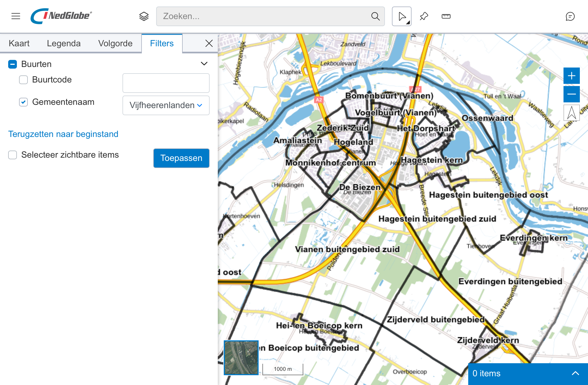This screenshot has height=385, width=588.
Task: Click the search magnifier icon
Action: point(375,16)
